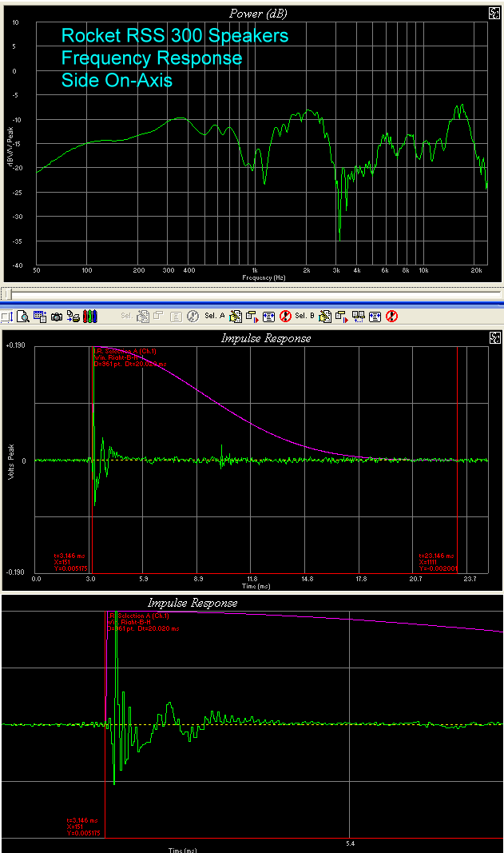The width and height of the screenshot is (504, 853).
Task: Click Impulse Response graph options corner icon
Action: [x=494, y=338]
